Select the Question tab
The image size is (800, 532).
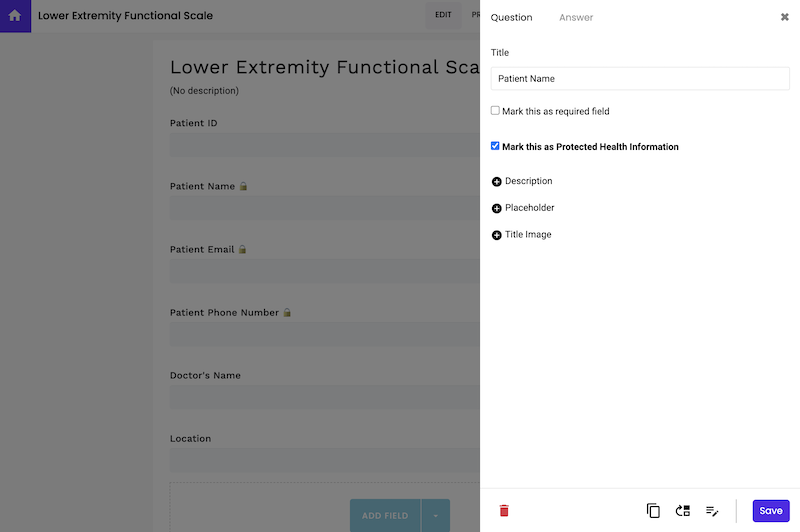(511, 18)
